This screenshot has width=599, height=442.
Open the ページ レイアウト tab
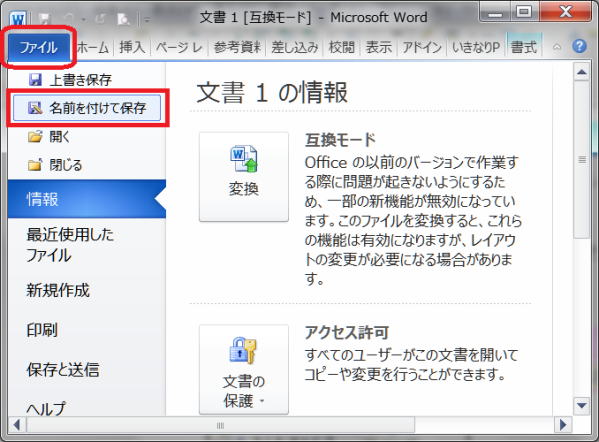click(179, 47)
